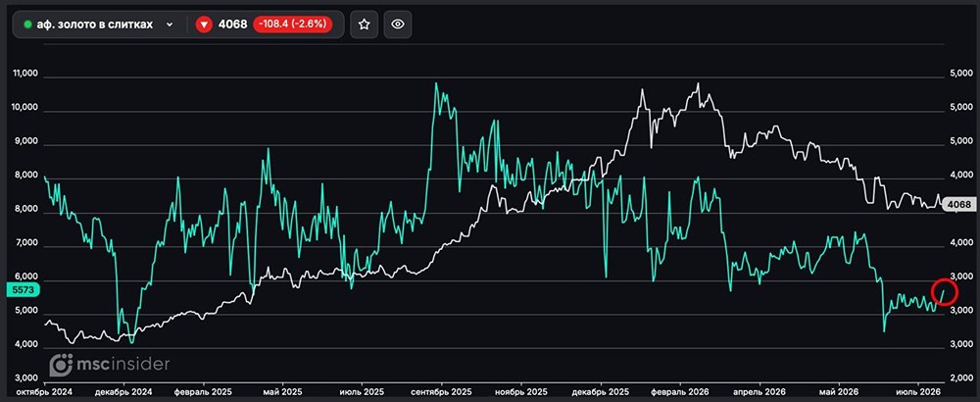Click the 11,000 left axis label
The image size is (980, 402).
[25, 74]
